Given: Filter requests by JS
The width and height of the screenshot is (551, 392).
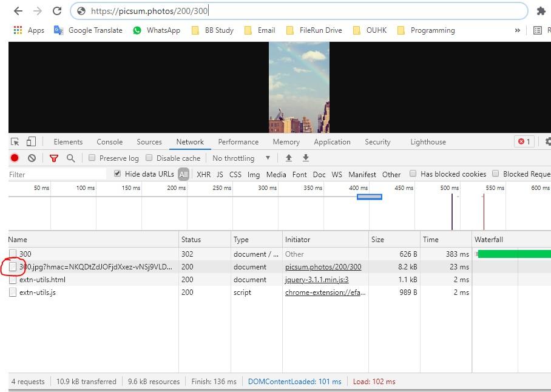Looking at the screenshot, I should [220, 174].
